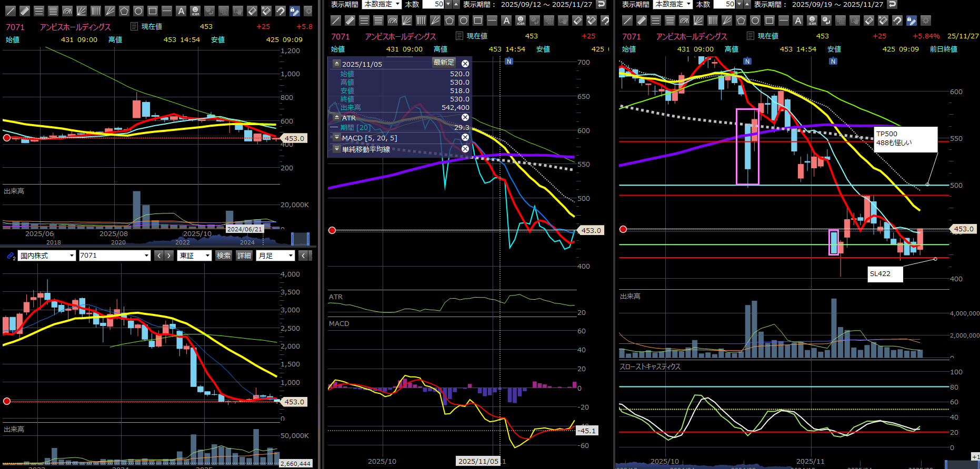Screen dimensions: 980x469
Task: Click the 7071 stock code input field
Action: (x=111, y=256)
